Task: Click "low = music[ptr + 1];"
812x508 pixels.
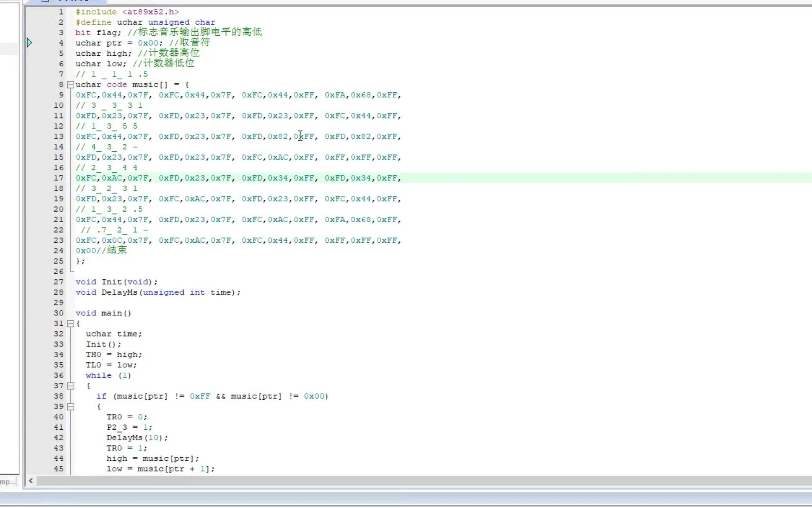Action: coord(160,469)
